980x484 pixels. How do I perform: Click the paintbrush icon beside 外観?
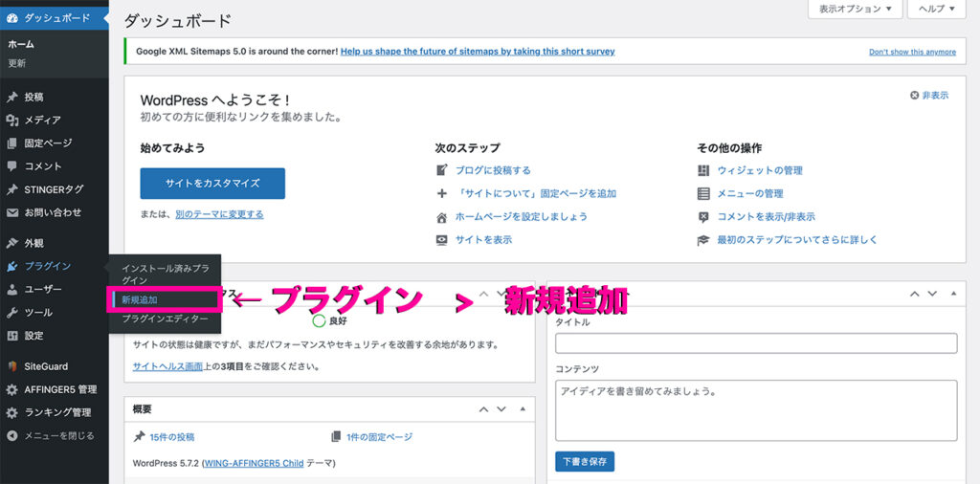(11, 243)
